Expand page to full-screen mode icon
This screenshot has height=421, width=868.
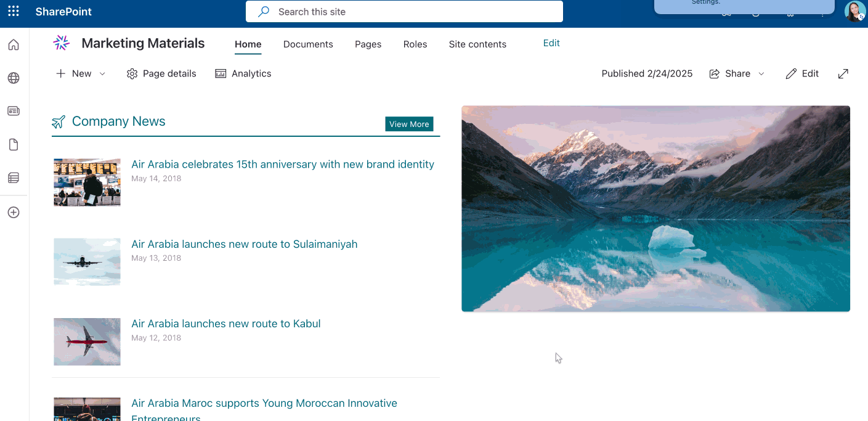click(x=843, y=74)
